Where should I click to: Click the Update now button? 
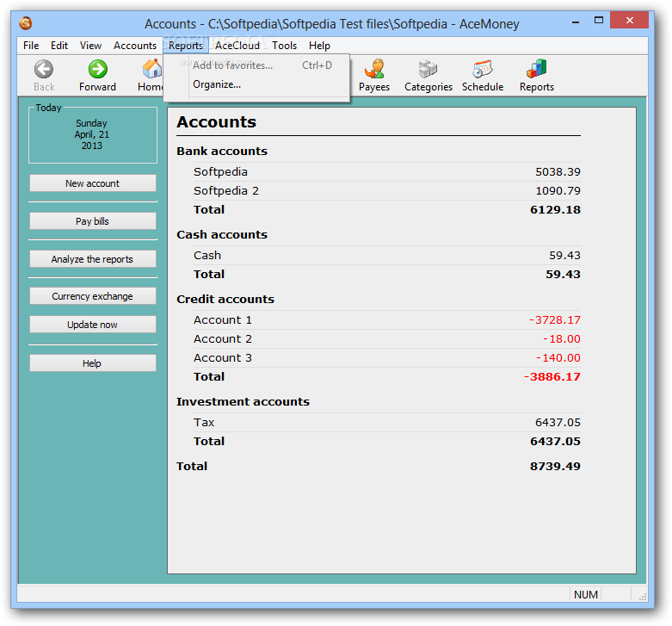[x=93, y=325]
